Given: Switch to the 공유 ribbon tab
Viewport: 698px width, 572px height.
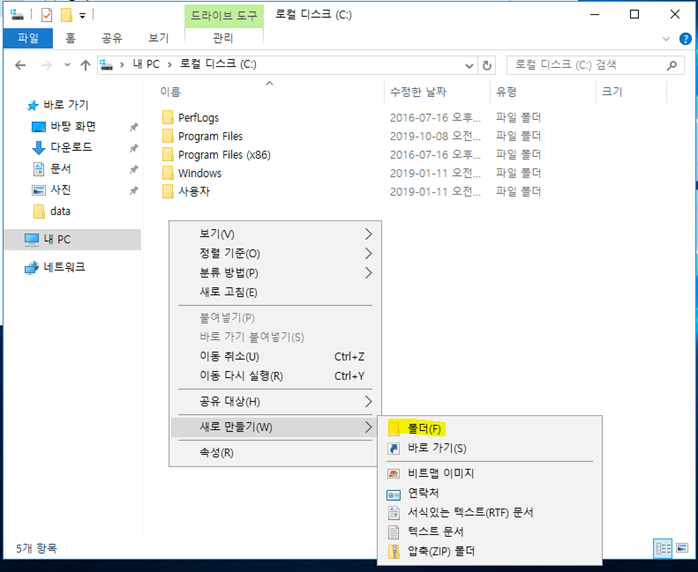Looking at the screenshot, I should point(112,38).
